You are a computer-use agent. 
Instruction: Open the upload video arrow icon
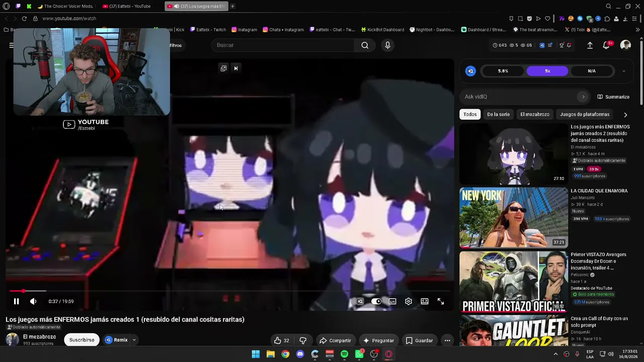click(x=590, y=45)
